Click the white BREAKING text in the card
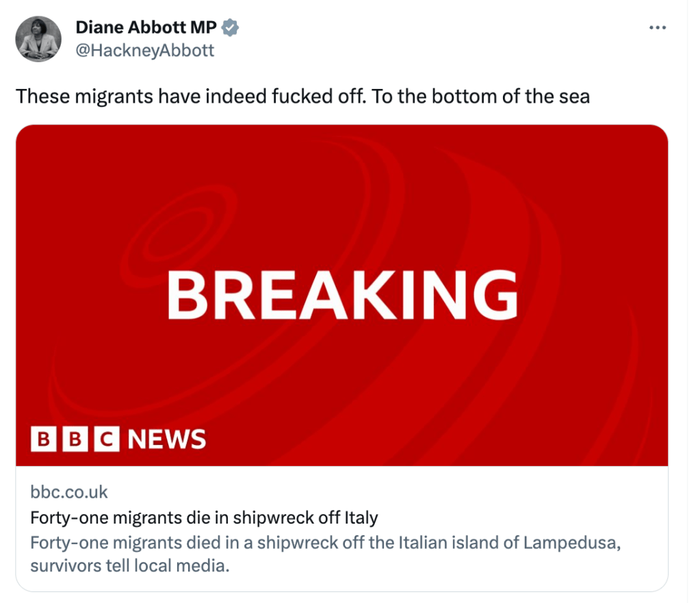 click(341, 295)
